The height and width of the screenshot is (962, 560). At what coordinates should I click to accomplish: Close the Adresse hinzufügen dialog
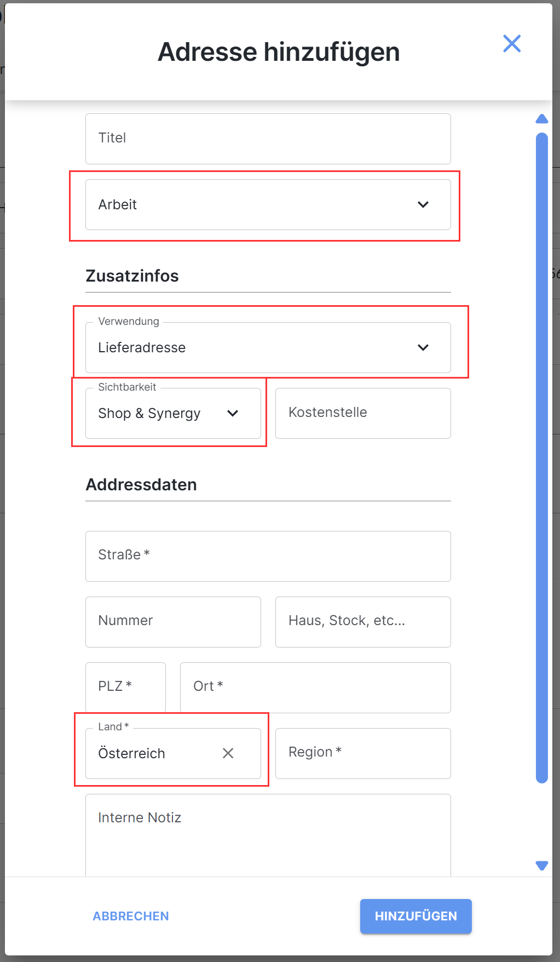coord(511,43)
